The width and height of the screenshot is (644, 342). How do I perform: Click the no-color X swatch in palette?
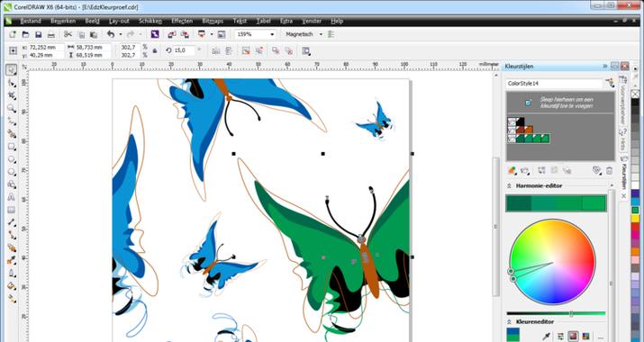point(635,94)
